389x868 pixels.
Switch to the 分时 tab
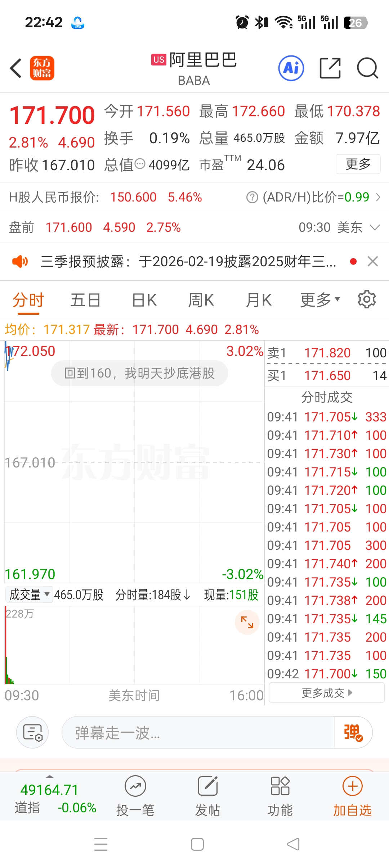tap(28, 299)
